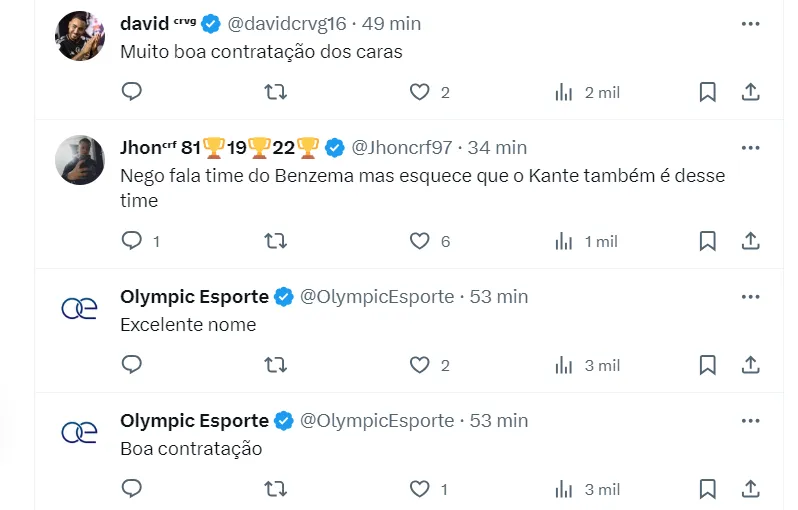
Task: Reply to Jhon's Benzema tweet
Action: (132, 241)
